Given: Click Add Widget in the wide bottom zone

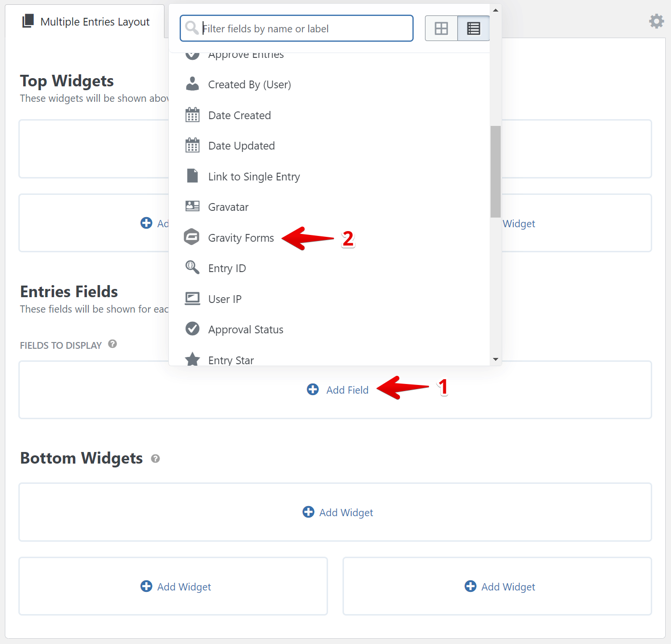Looking at the screenshot, I should 346,512.
